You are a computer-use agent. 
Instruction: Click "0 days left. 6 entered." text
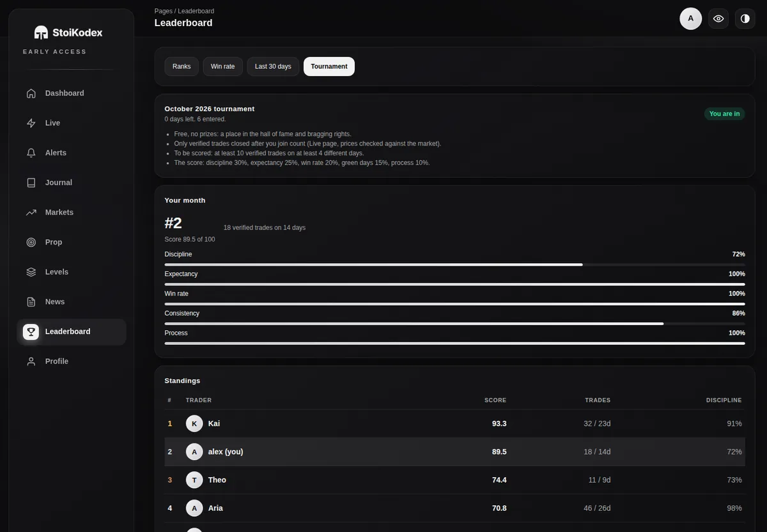(195, 119)
